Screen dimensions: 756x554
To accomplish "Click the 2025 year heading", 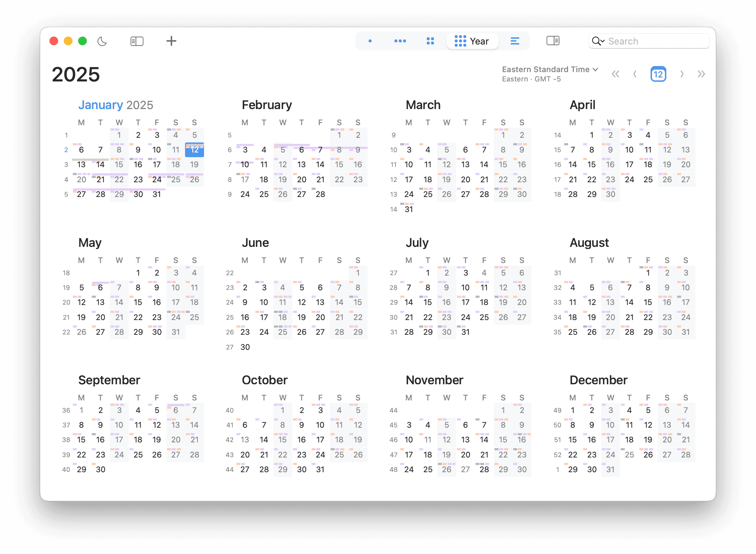I will (76, 75).
